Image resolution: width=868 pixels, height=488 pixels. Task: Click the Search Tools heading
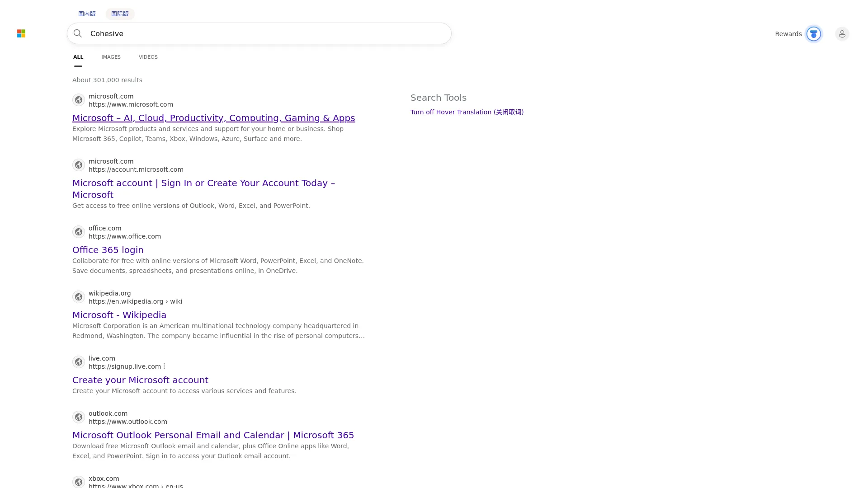coord(439,98)
